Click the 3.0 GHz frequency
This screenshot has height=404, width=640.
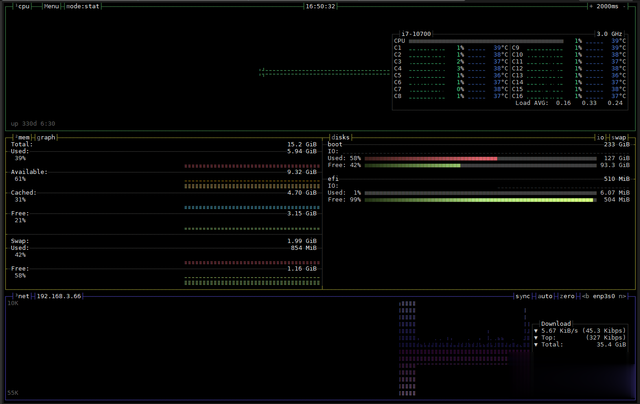point(609,34)
